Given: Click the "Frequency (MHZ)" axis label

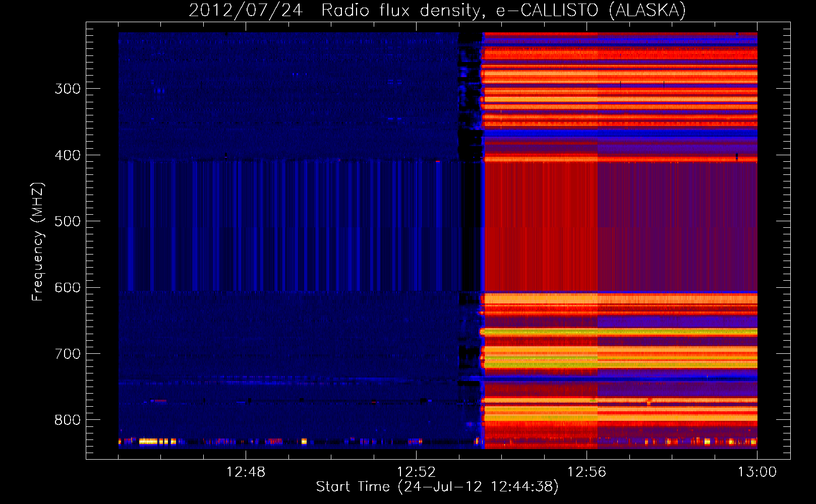Looking at the screenshot, I should point(38,242).
